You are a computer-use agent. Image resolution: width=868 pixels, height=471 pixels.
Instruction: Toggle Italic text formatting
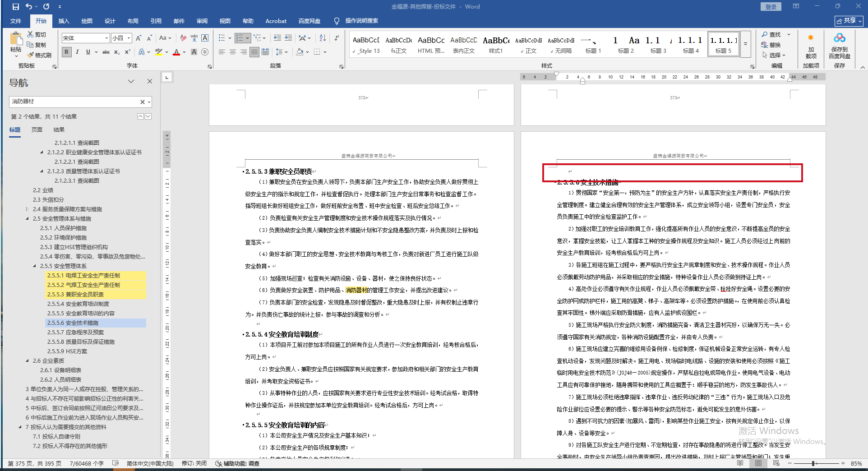77,52
